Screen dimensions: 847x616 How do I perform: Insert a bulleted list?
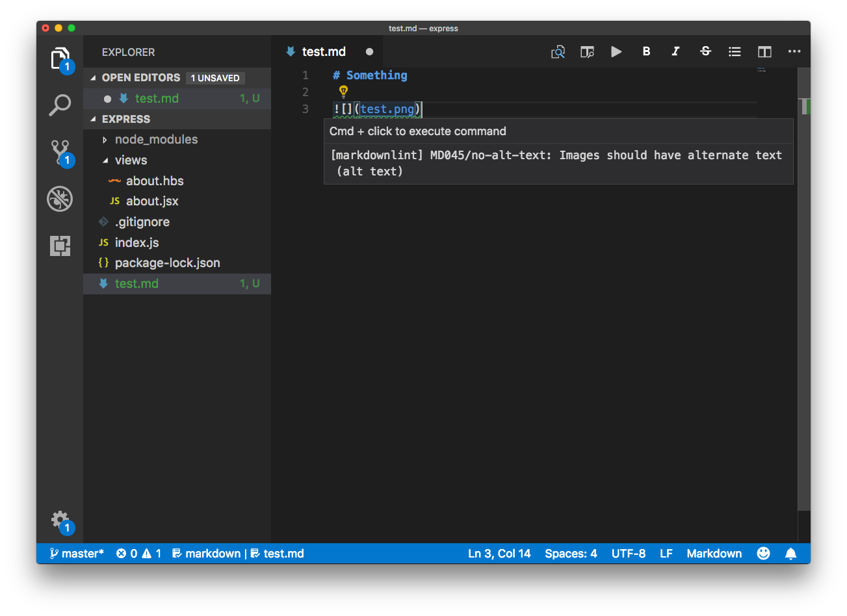click(735, 51)
